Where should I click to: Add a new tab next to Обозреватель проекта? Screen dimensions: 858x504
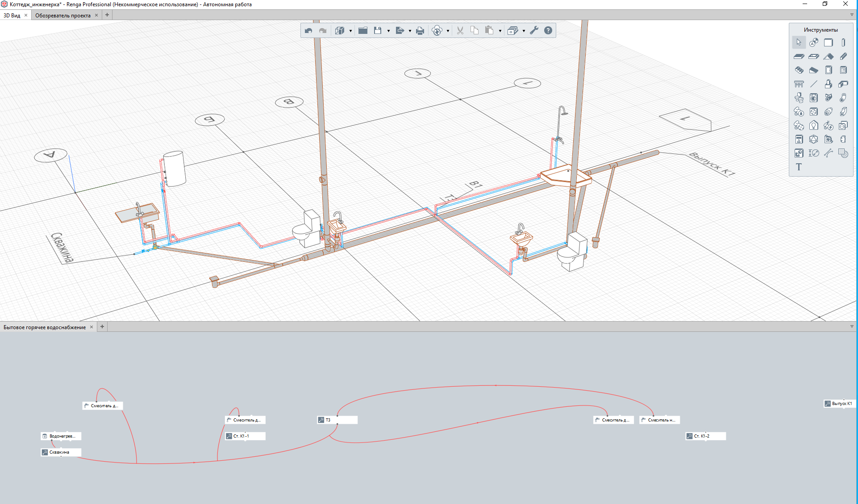pyautogui.click(x=107, y=15)
